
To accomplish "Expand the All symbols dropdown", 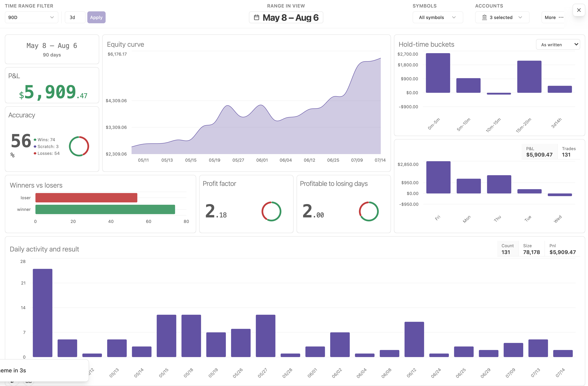I will pos(438,17).
